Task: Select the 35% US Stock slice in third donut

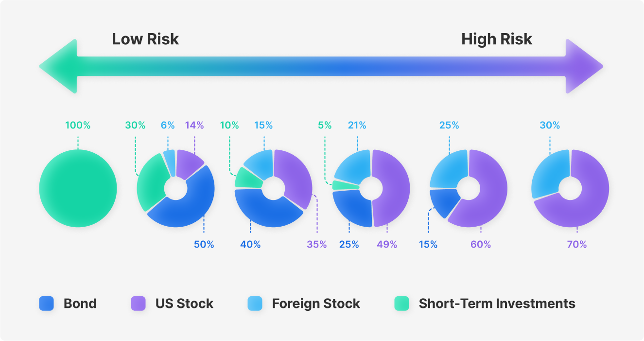Action: tap(296, 178)
